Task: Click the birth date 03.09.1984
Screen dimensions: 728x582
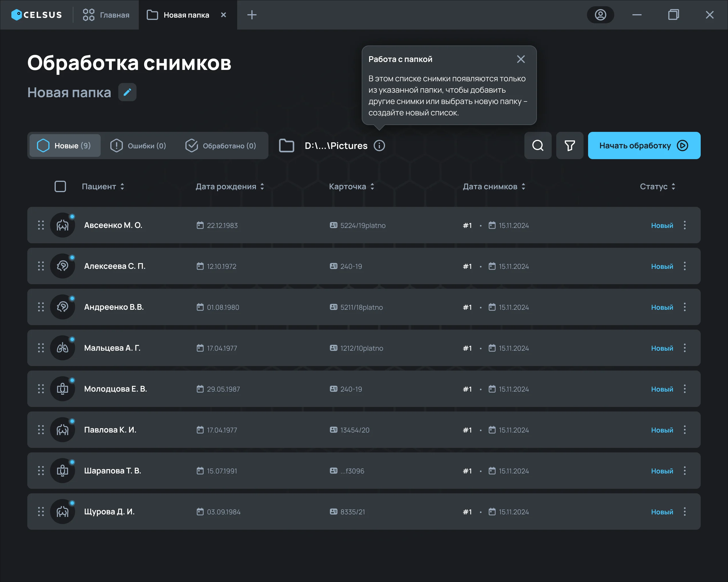Action: pyautogui.click(x=224, y=512)
